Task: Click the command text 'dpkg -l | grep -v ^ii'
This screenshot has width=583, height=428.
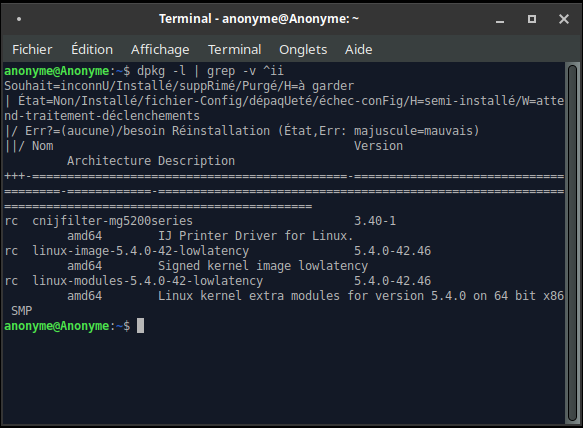Action: point(210,71)
